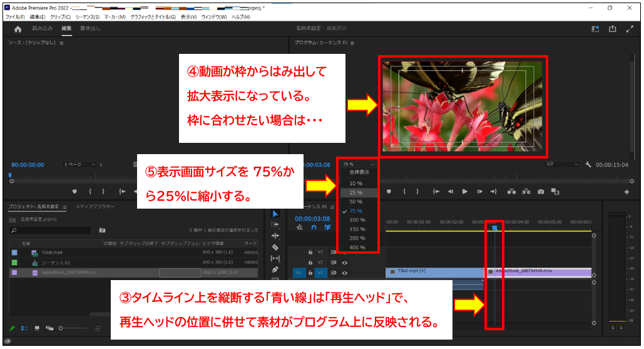Switch to the 読み込み workspace tab

[x=43, y=28]
